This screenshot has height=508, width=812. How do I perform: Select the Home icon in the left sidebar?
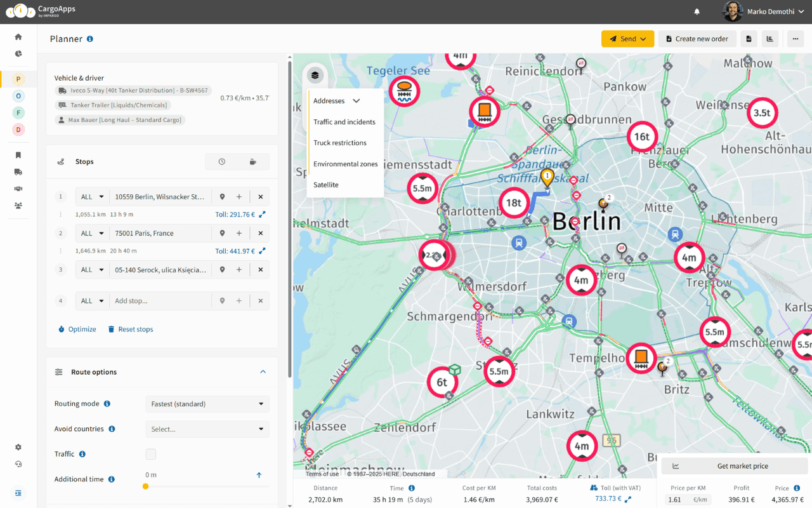pos(18,37)
